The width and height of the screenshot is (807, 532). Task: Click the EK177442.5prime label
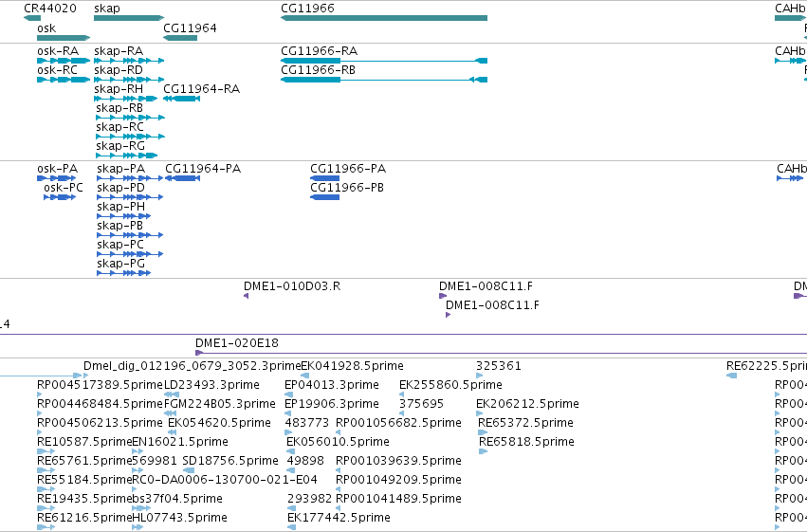339,518
